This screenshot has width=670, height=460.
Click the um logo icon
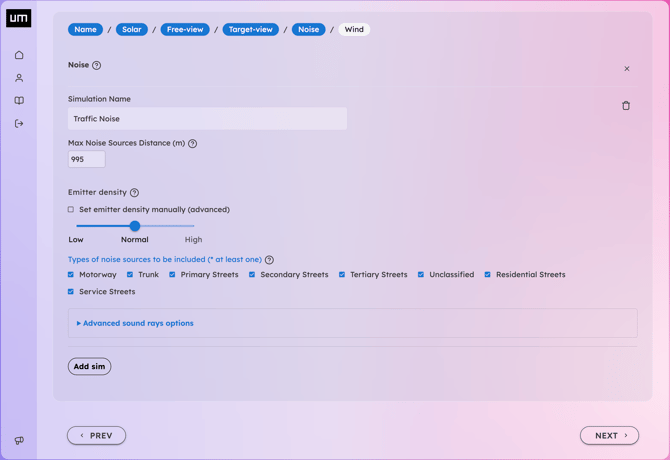pos(18,18)
